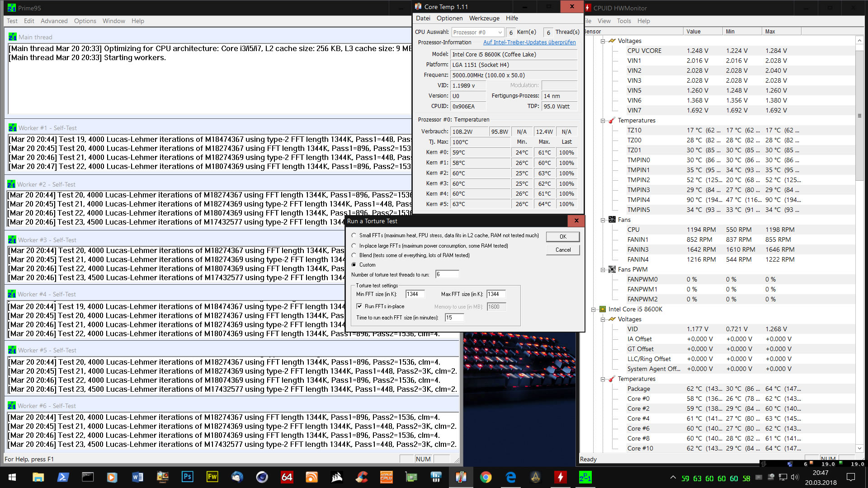
Task: Open Photoshop from the taskbar
Action: coord(187,477)
